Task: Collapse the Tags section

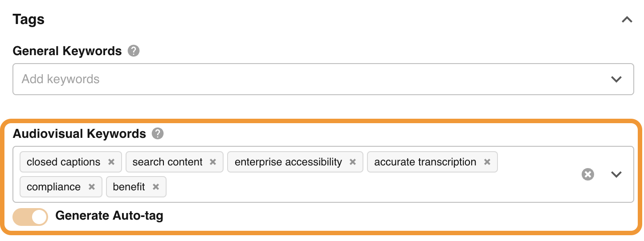Action: [x=627, y=20]
